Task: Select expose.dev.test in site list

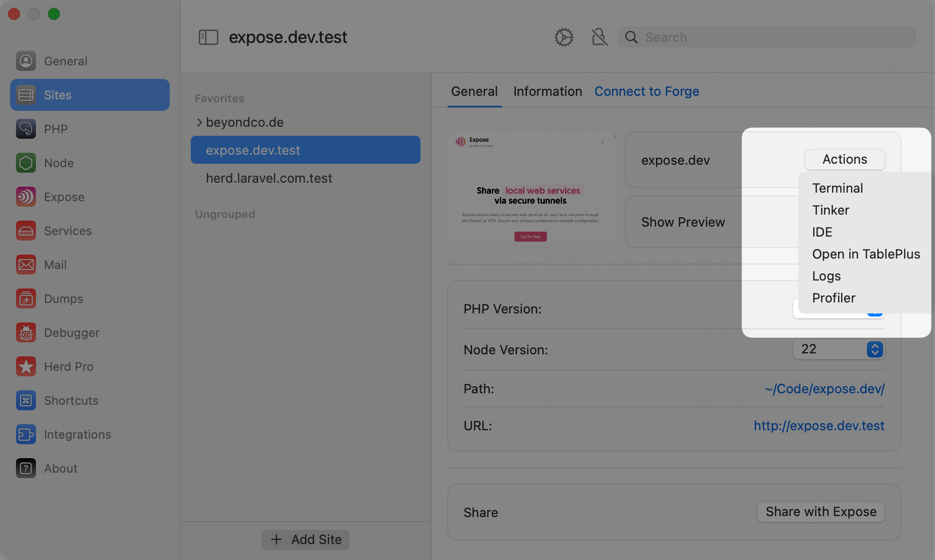Action: (306, 150)
